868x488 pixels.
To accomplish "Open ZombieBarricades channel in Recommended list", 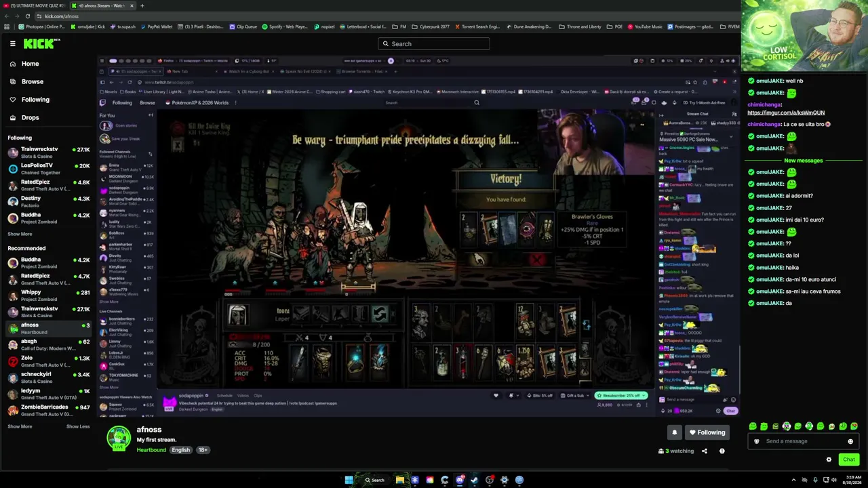I will 49,410.
